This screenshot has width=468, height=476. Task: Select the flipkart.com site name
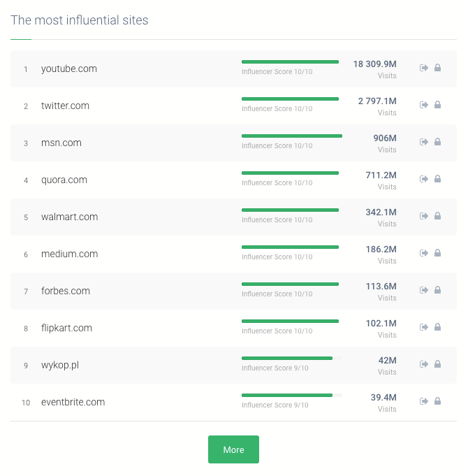66,328
